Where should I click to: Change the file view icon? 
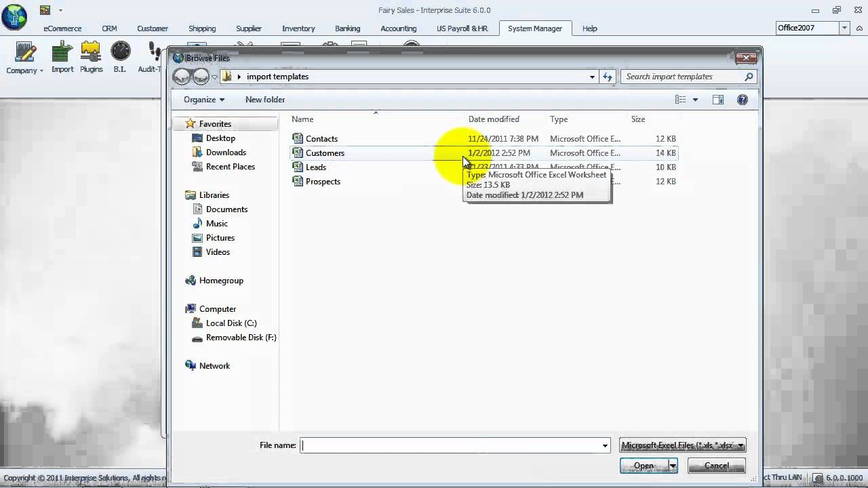tap(680, 100)
